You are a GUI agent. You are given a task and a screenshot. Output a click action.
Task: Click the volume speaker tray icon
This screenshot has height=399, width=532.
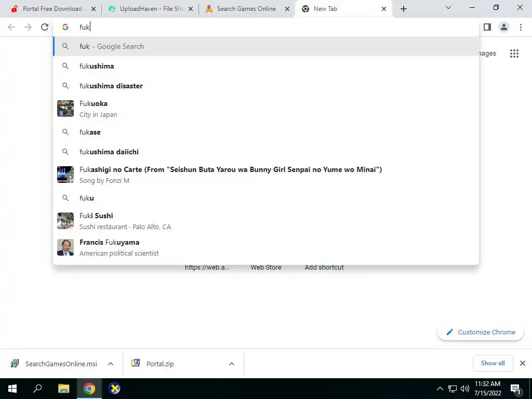click(465, 389)
